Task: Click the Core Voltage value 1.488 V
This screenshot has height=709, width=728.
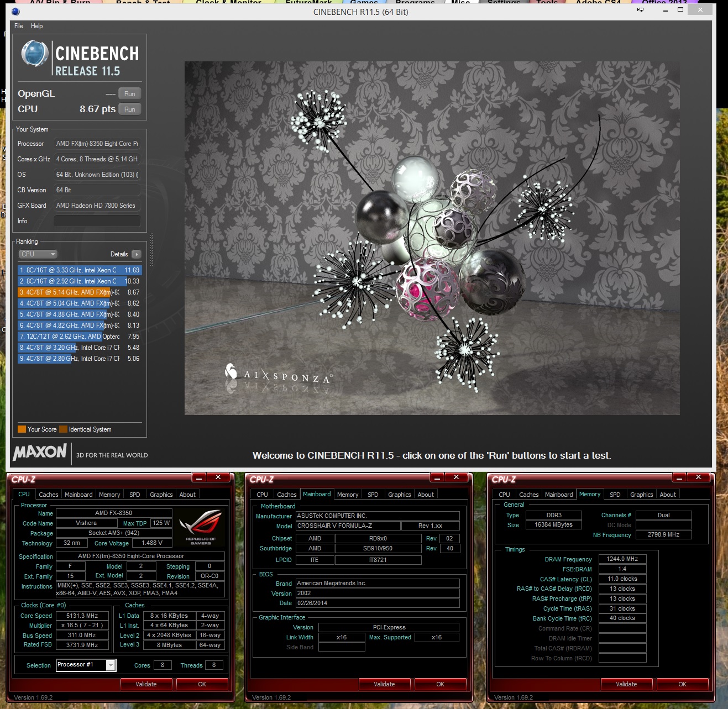Action: click(x=152, y=543)
